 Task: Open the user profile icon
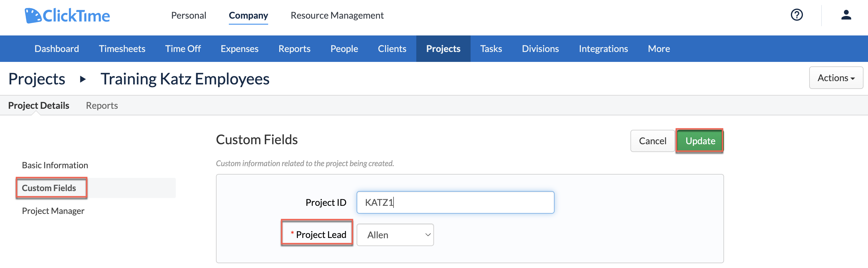[x=846, y=15]
